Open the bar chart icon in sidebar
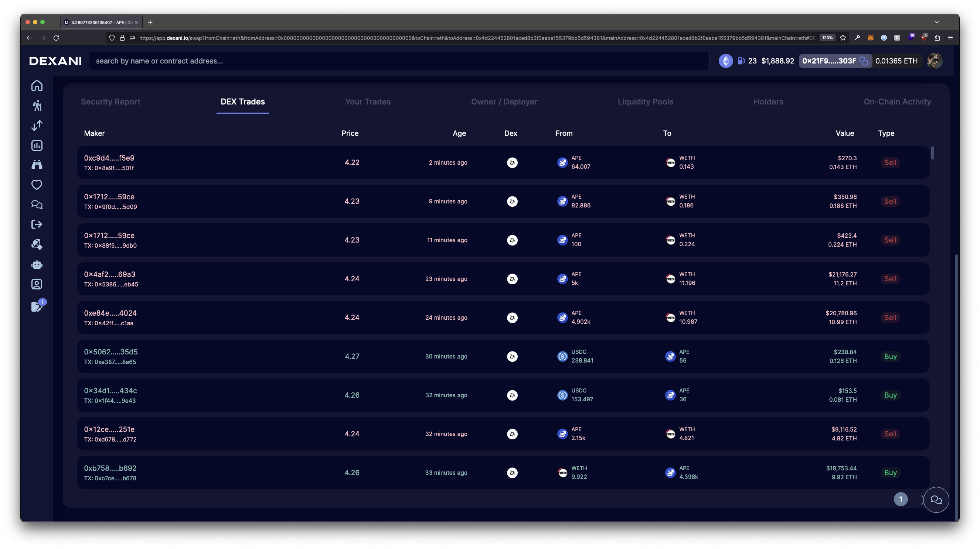Screen dimensions: 980x549 [x=37, y=145]
